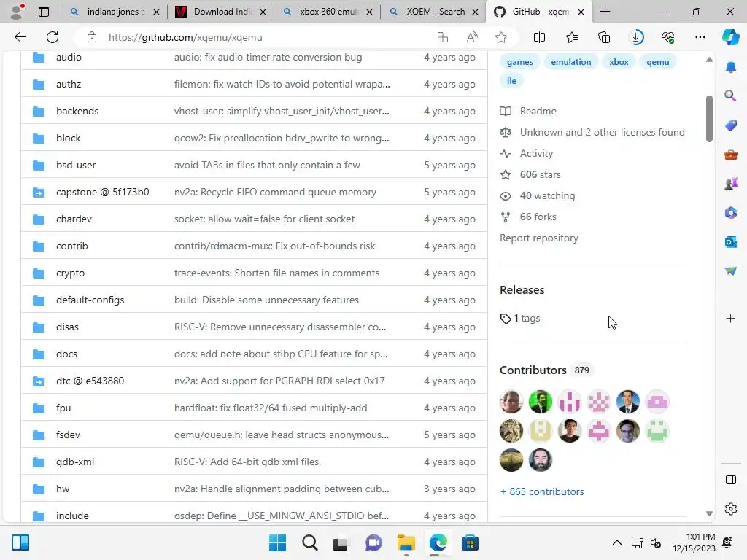Open sidebar Microsoft 365 icon
Image resolution: width=747 pixels, height=560 pixels.
click(x=731, y=213)
